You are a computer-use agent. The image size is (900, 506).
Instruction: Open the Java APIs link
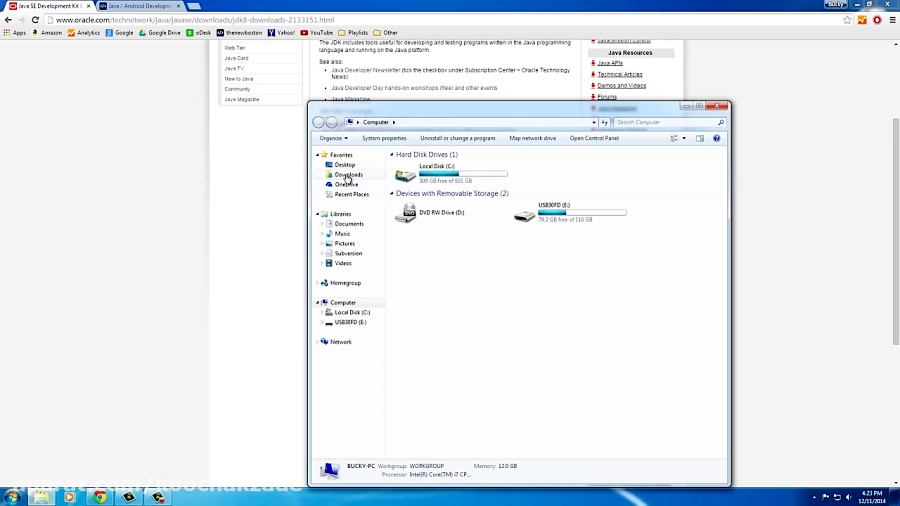click(x=610, y=63)
